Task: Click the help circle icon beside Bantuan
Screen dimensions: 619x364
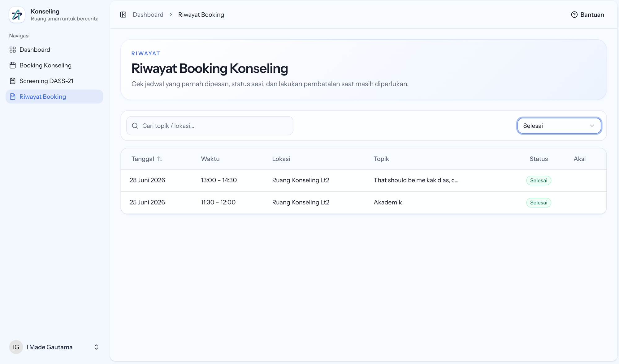Action: (574, 15)
